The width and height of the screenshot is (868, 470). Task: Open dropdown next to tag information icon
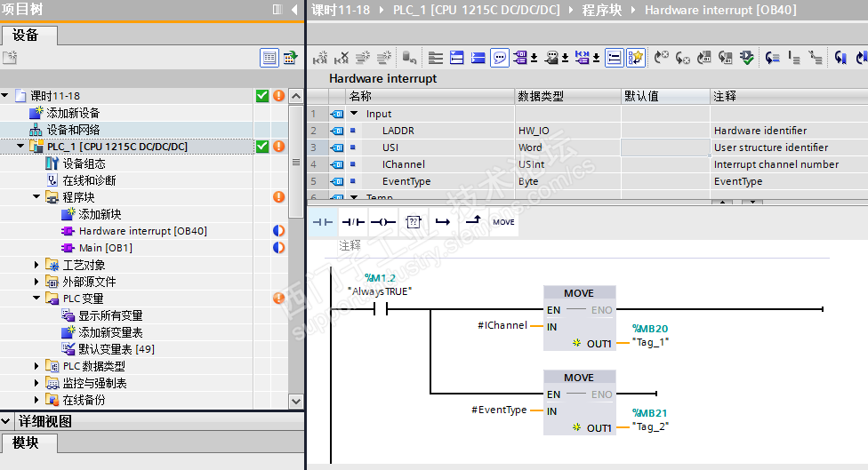566,58
